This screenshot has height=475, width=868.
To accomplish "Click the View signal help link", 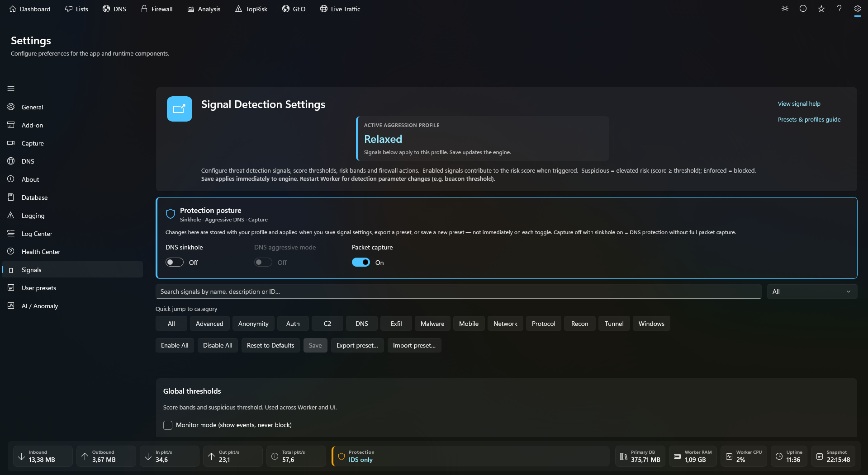I will pos(799,103).
